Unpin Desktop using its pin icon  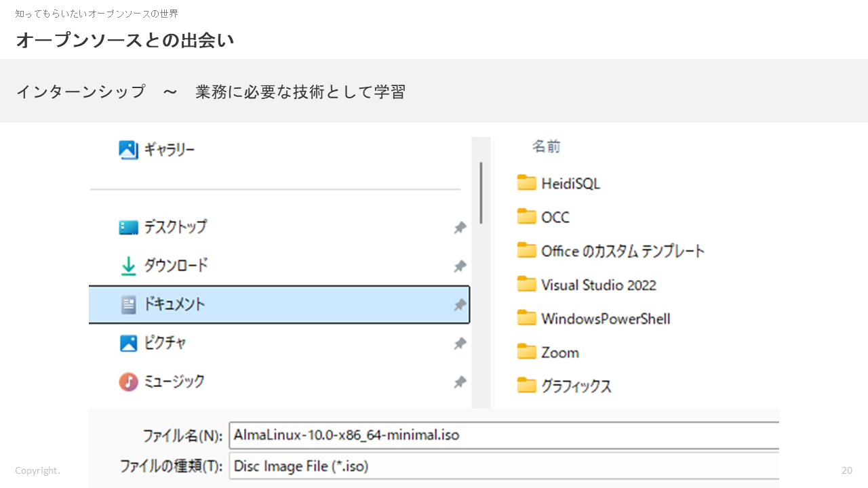coord(460,228)
